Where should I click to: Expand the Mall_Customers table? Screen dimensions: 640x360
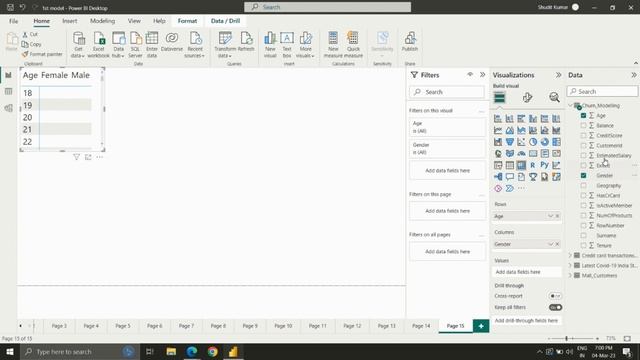pos(571,276)
